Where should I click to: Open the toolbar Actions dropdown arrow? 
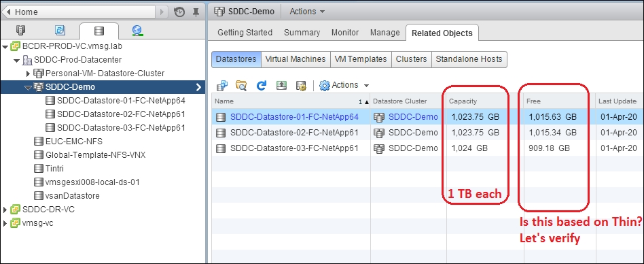point(366,86)
